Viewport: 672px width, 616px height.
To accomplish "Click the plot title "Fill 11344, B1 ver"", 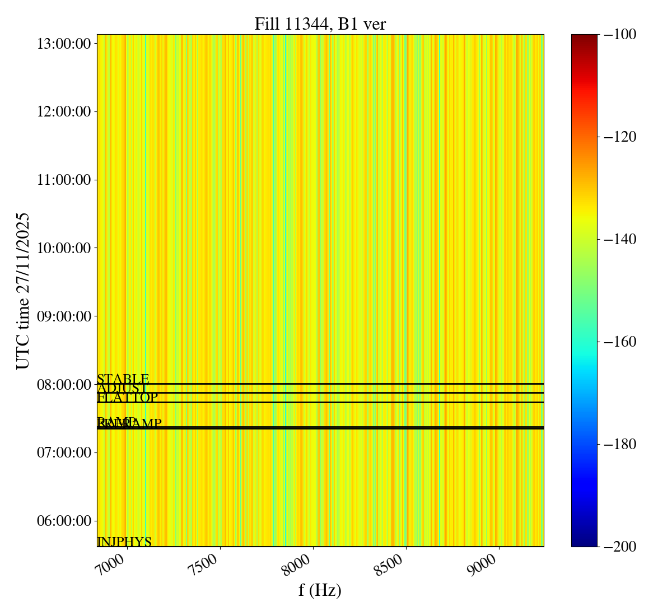I will point(320,24).
